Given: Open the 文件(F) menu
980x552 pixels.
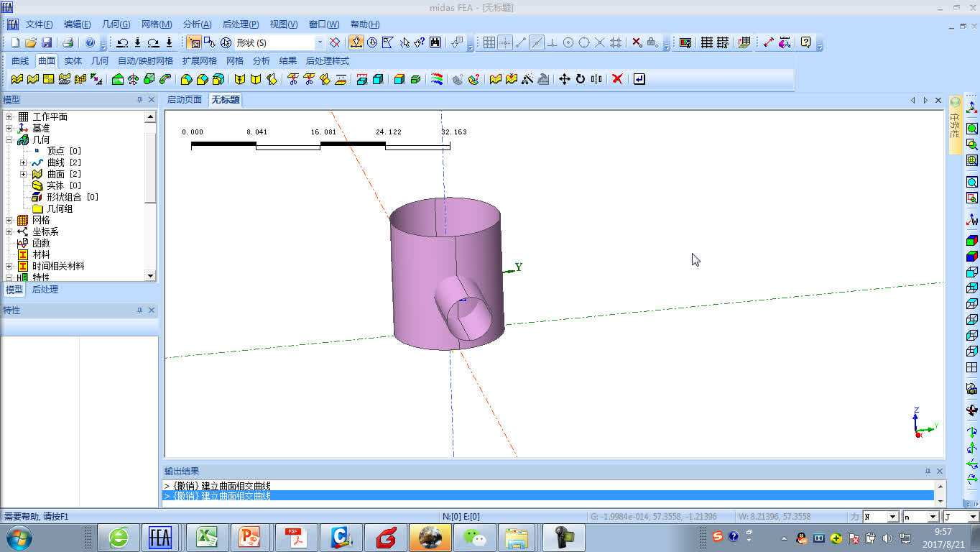Looking at the screenshot, I should pos(40,24).
